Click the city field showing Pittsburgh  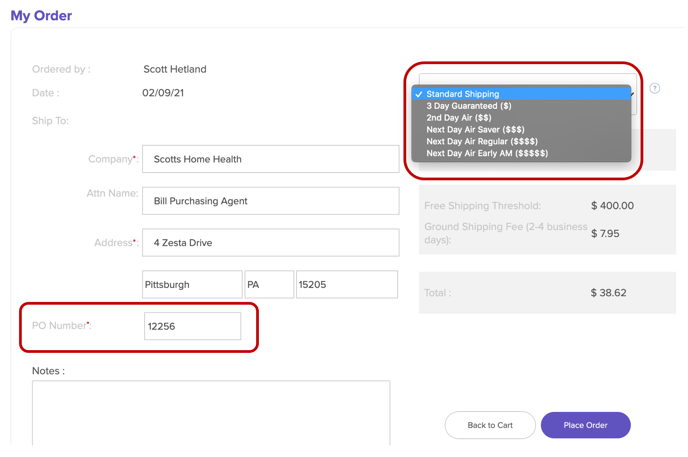191,285
